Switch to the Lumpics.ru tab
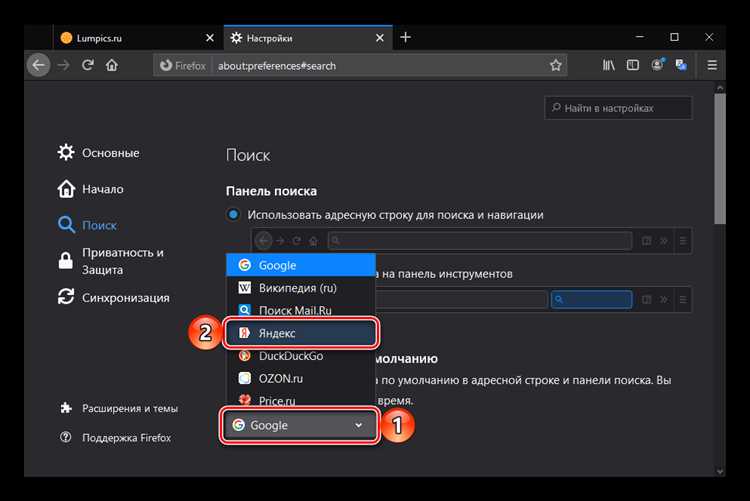The height and width of the screenshot is (501, 750). click(135, 38)
